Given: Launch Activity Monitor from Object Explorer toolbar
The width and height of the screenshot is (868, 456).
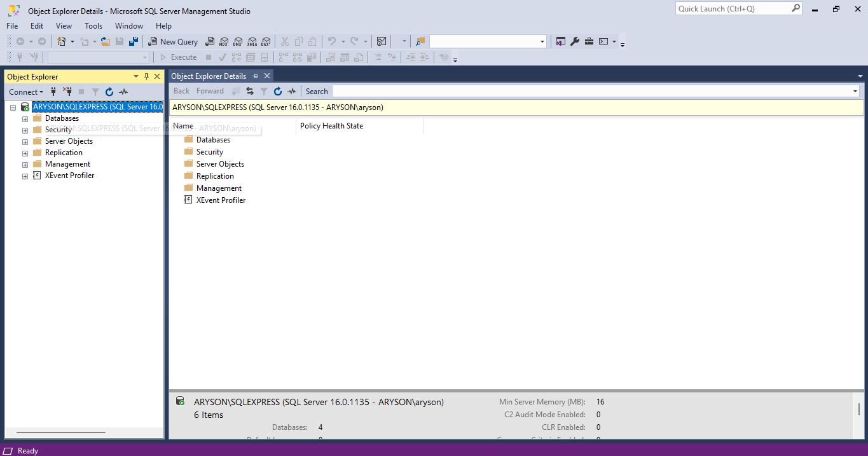Looking at the screenshot, I should pyautogui.click(x=123, y=91).
